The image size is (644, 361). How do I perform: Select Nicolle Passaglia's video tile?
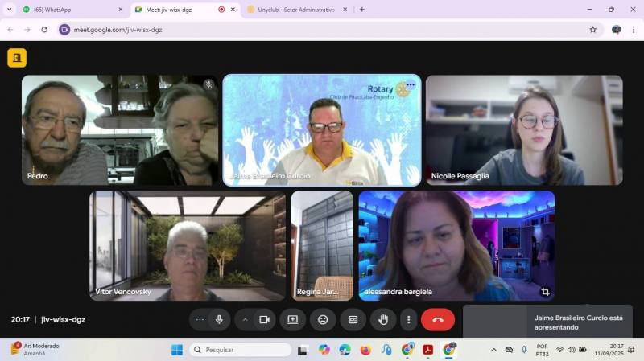(x=524, y=130)
